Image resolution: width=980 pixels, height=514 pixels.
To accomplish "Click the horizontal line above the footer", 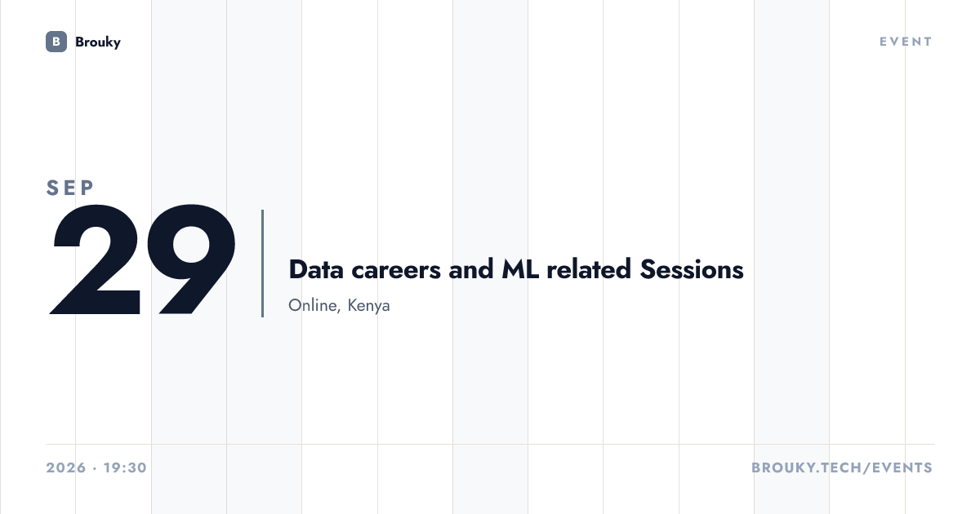I will point(490,445).
